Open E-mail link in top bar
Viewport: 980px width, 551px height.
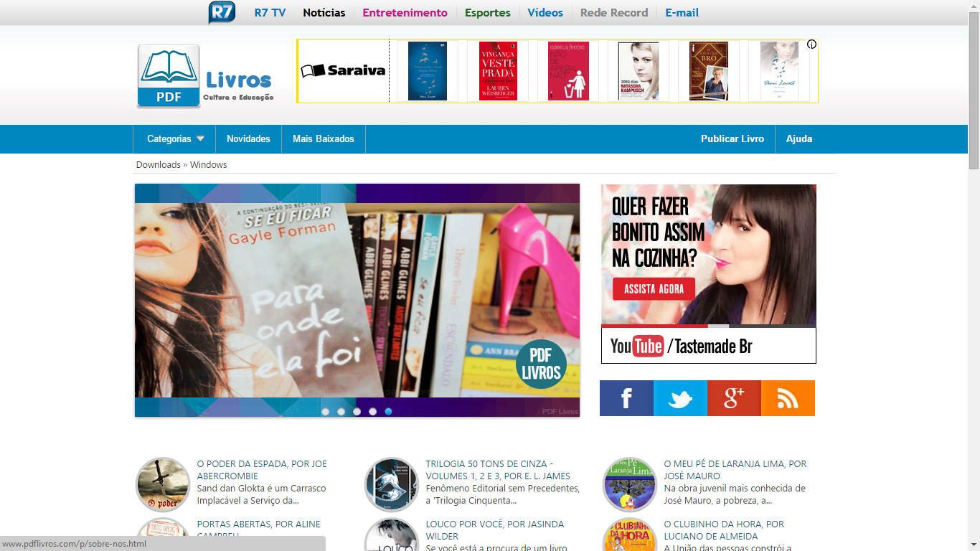click(682, 13)
